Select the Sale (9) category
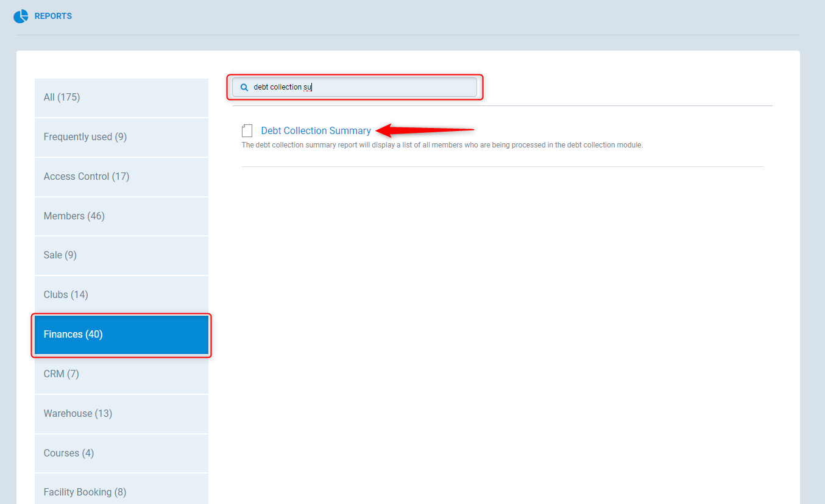Viewport: 825px width, 504px height. pyautogui.click(x=121, y=255)
